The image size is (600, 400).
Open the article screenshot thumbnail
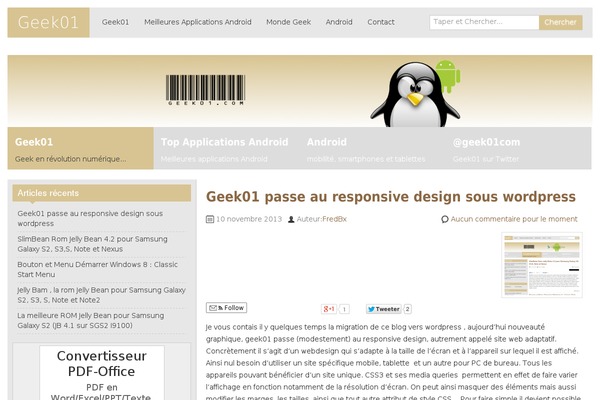542,265
